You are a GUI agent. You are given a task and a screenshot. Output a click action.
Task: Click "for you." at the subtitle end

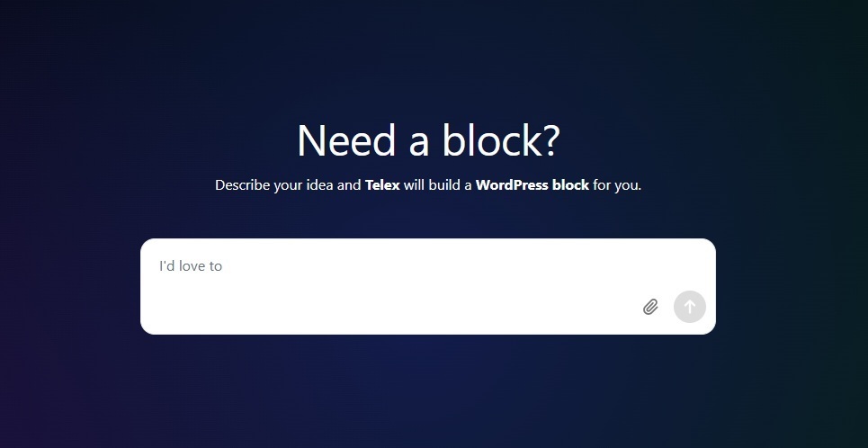617,185
